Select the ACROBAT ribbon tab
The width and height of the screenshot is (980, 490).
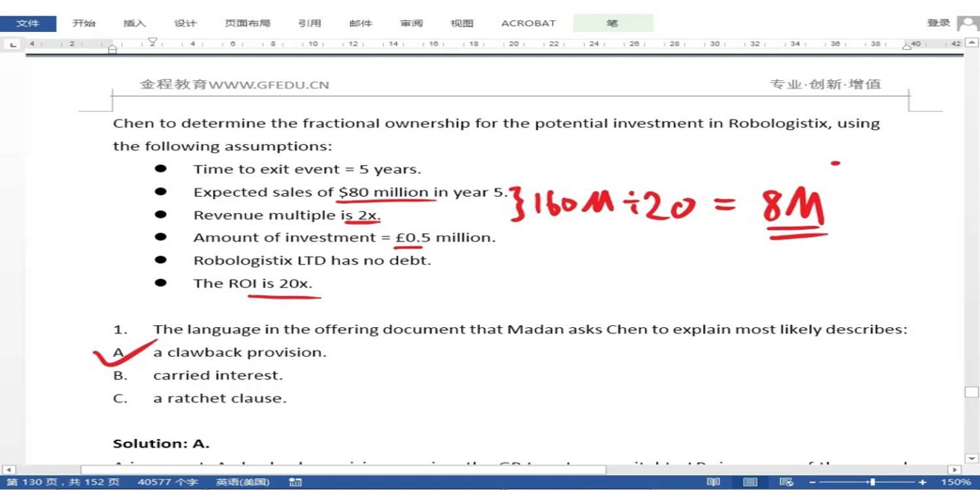point(528,24)
